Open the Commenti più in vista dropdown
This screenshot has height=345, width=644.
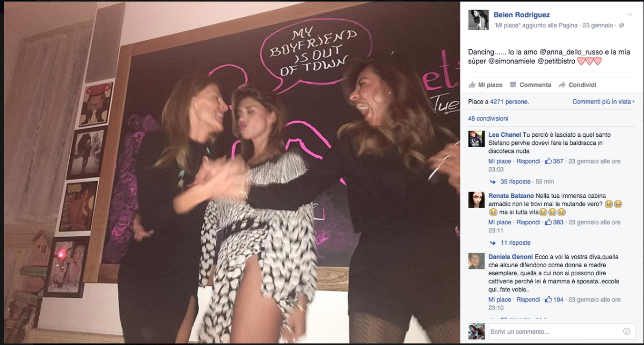(603, 102)
